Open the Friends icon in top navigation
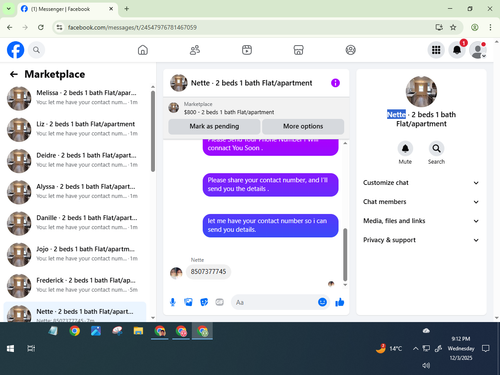500x375 pixels. pyautogui.click(x=195, y=50)
